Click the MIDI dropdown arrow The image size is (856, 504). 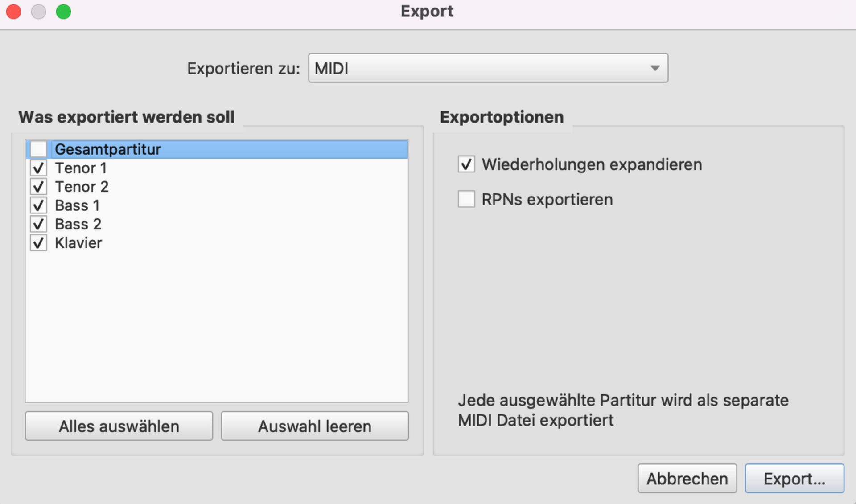pos(654,68)
